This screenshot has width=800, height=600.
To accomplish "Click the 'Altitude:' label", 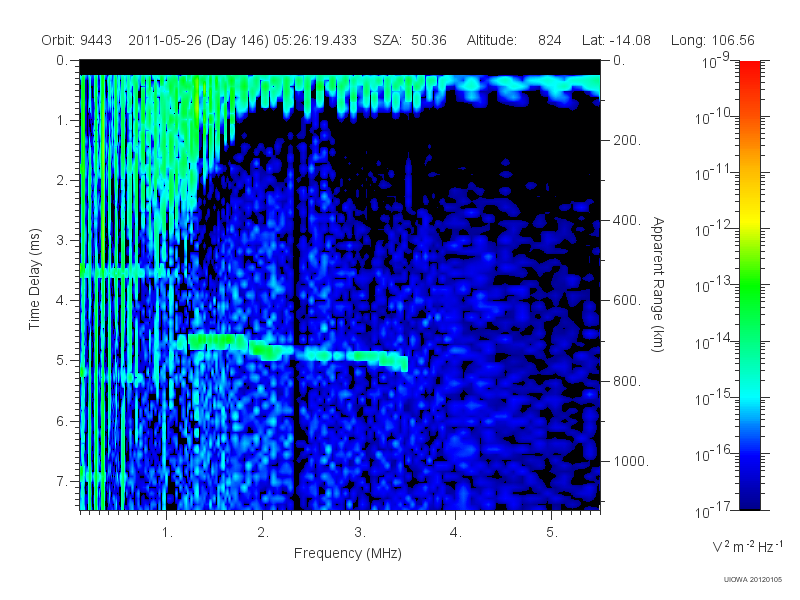I will coord(491,40).
